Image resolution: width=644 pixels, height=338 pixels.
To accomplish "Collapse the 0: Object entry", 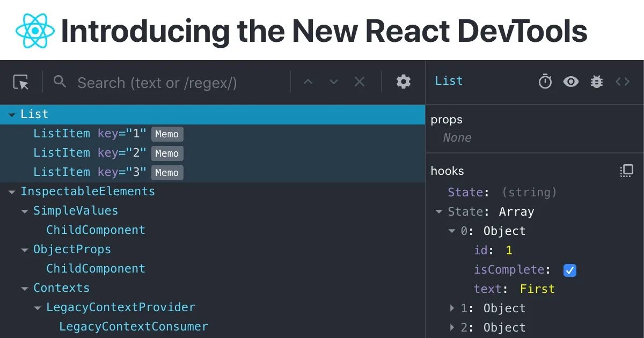I will pyautogui.click(x=452, y=231).
